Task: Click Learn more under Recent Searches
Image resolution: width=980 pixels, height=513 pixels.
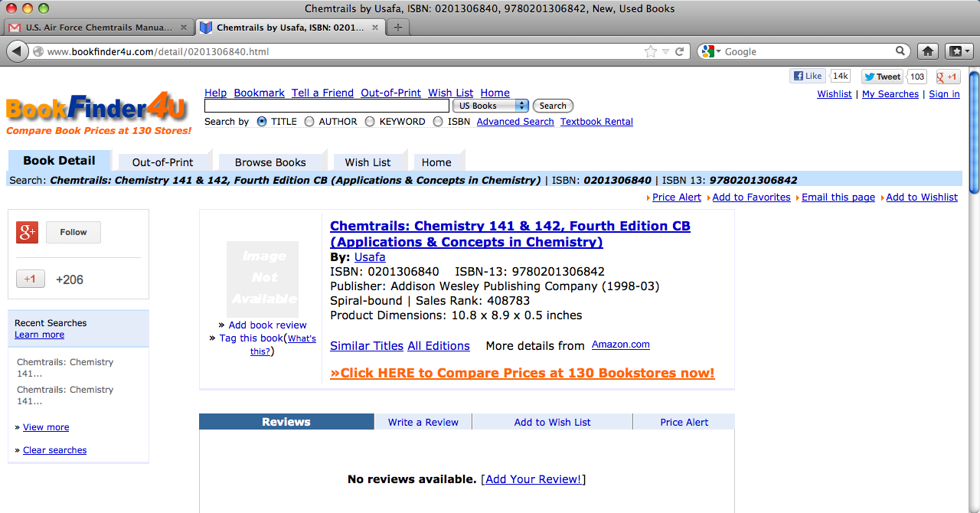Action: pos(39,335)
